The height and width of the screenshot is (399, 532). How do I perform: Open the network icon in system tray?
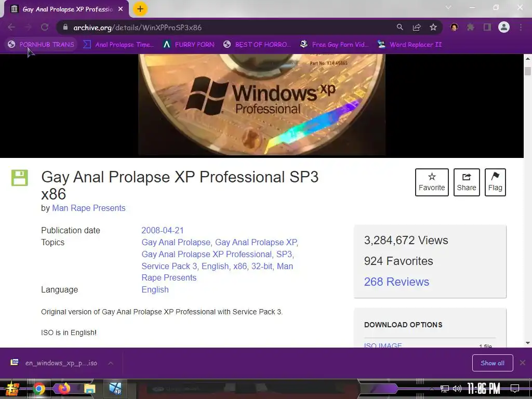(x=445, y=389)
